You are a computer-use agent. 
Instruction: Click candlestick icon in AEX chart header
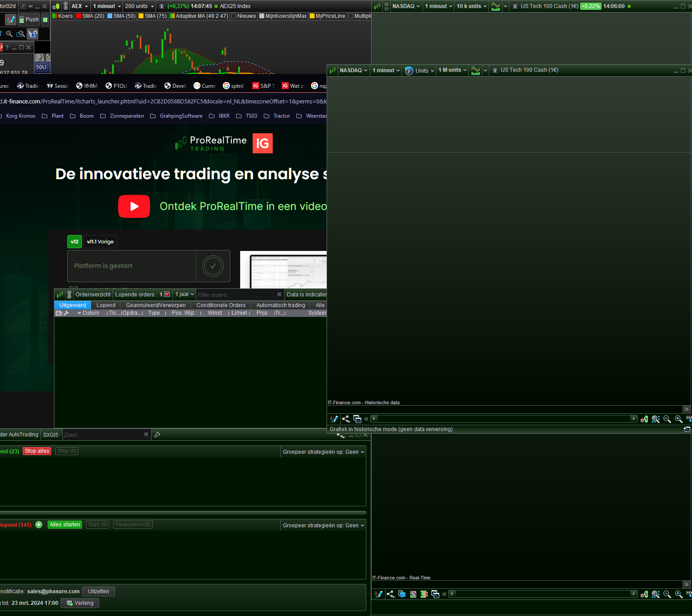[56, 6]
